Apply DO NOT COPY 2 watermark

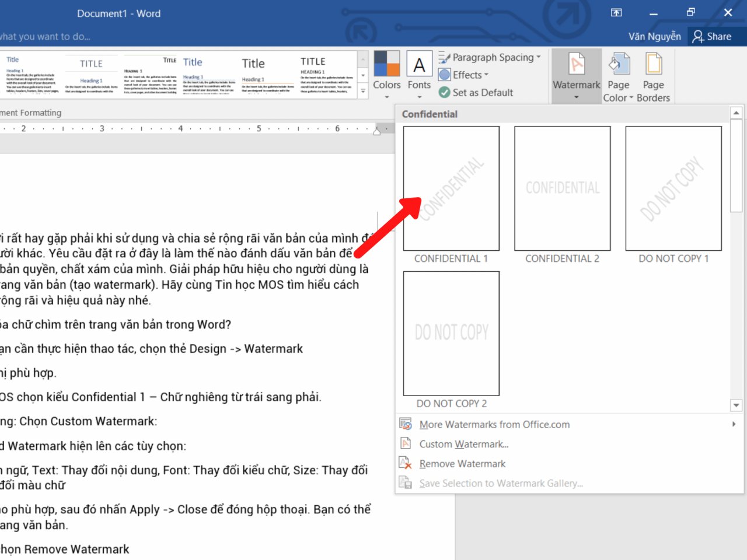(x=451, y=333)
